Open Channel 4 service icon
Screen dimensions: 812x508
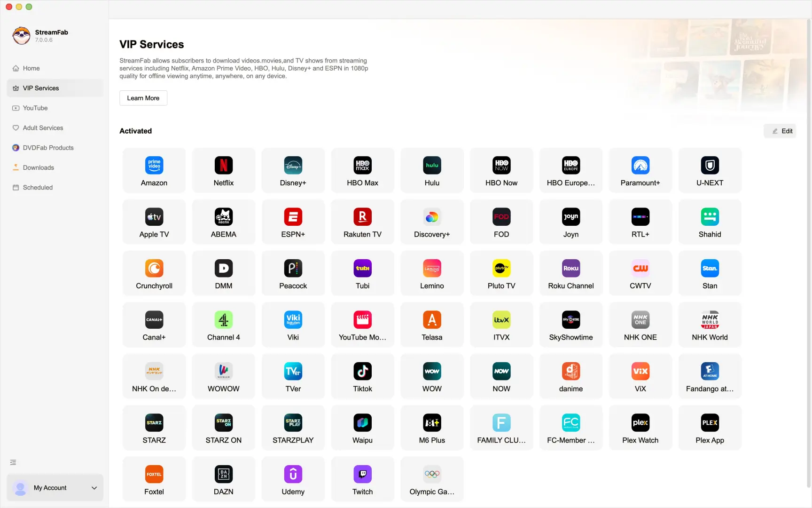point(224,320)
